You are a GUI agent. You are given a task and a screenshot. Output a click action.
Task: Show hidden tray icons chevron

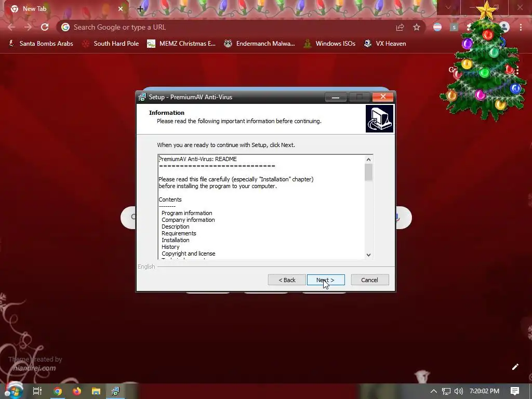(433, 391)
